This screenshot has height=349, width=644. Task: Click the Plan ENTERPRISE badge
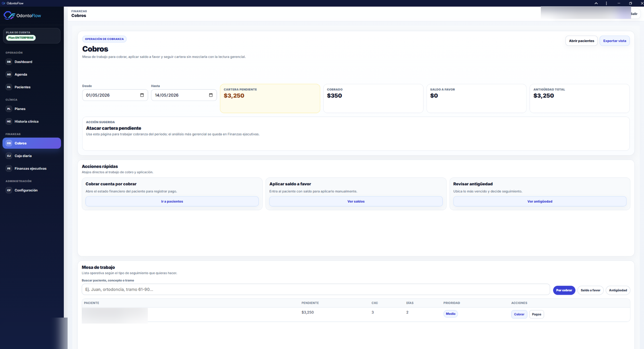pyautogui.click(x=21, y=38)
